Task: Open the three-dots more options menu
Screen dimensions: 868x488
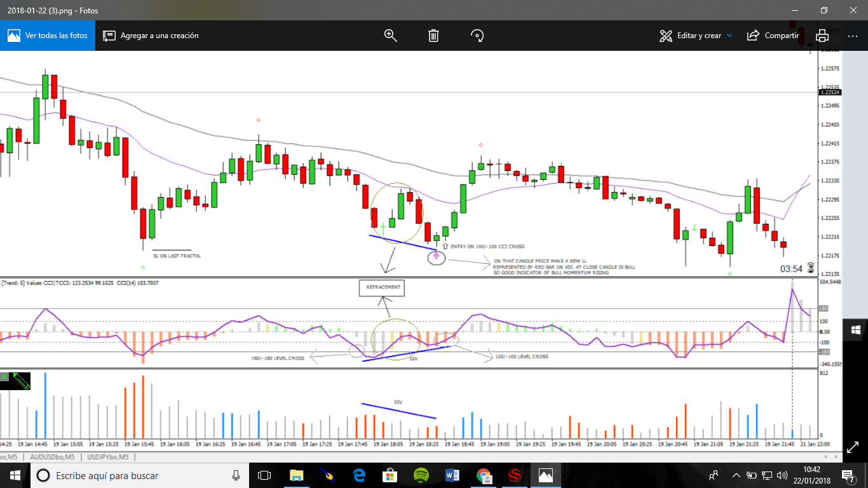Action: (x=852, y=36)
